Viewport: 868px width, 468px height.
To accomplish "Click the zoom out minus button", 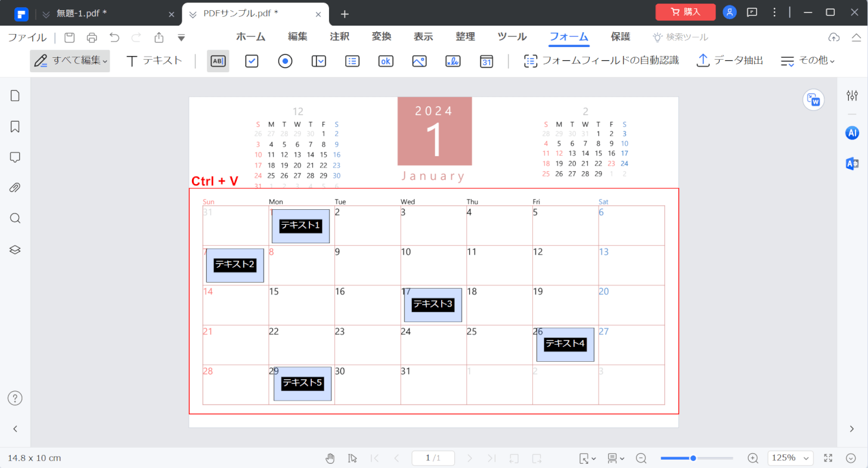I will tap(641, 458).
